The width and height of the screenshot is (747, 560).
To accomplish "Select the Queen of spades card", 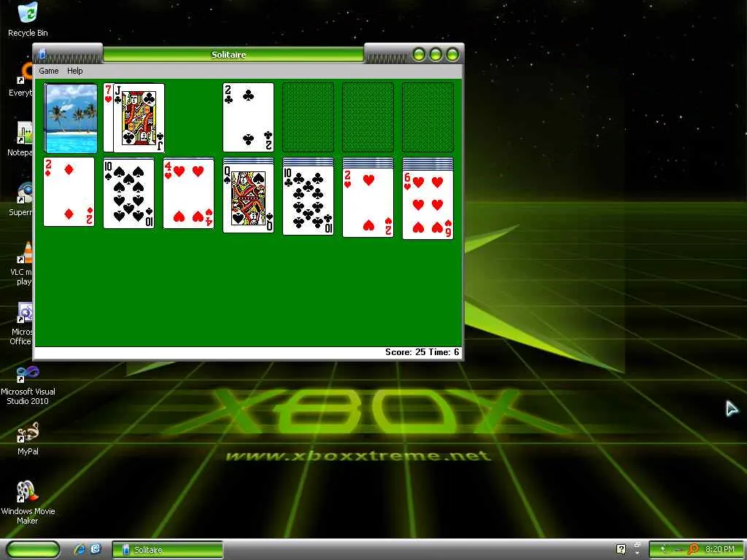I will tap(248, 198).
